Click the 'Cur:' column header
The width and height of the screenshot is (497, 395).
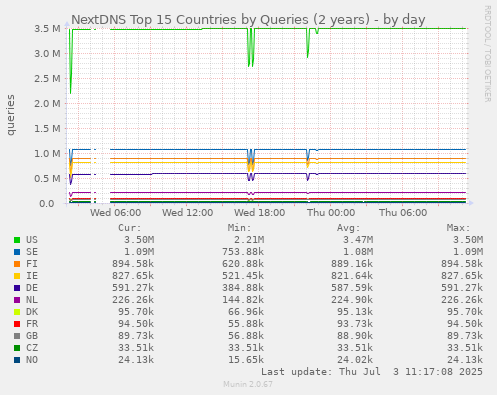coord(130,228)
